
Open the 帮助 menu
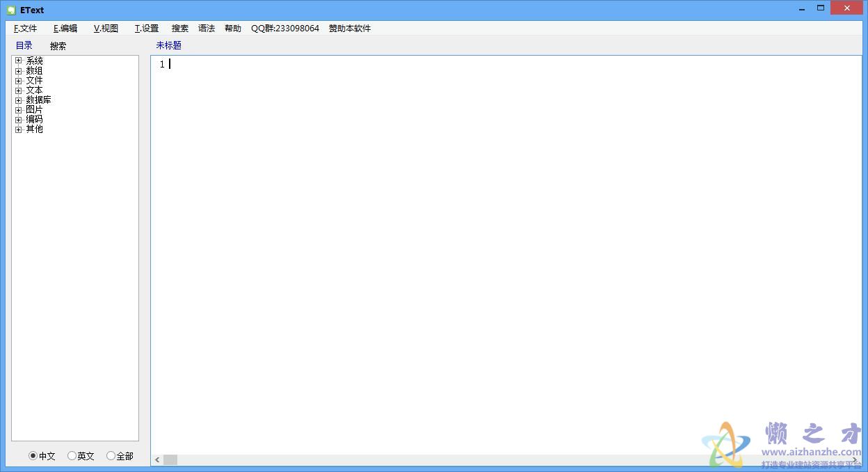233,29
